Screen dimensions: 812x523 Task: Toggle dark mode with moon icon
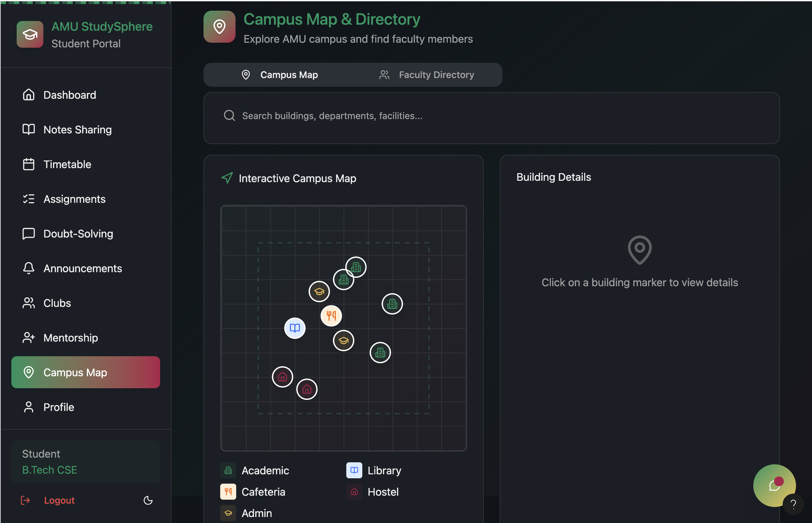coord(148,500)
